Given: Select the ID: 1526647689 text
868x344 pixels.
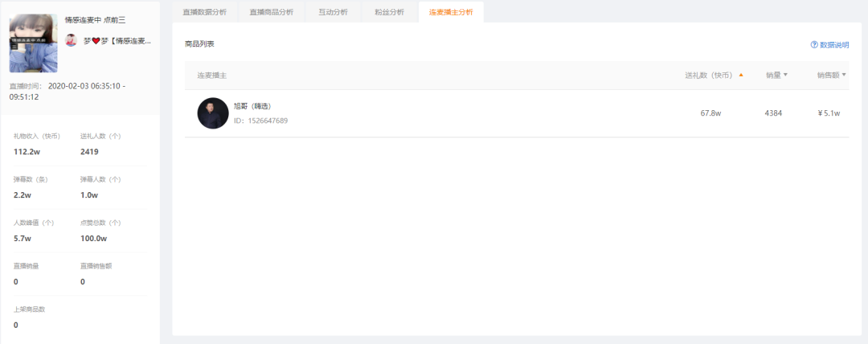Looking at the screenshot, I should coord(260,121).
